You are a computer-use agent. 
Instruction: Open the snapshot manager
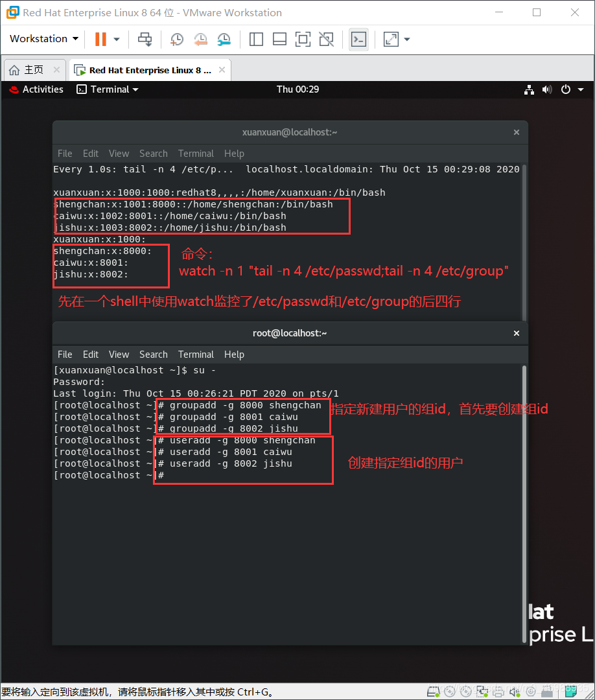[x=224, y=40]
